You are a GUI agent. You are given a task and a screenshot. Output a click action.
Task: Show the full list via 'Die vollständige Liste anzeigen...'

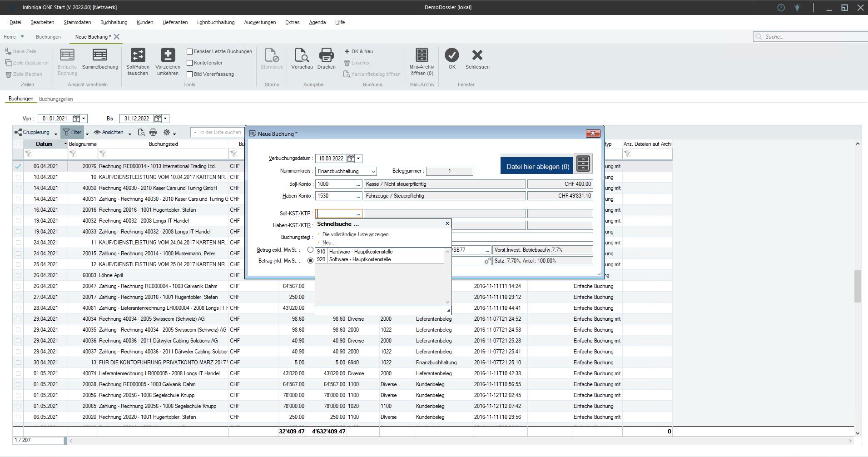pos(357,234)
